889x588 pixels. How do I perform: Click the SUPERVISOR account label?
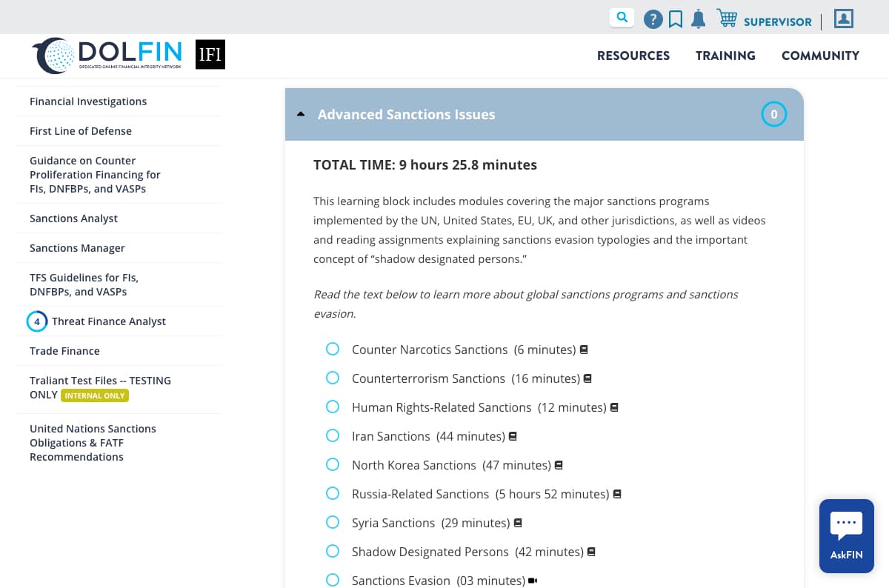777,22
